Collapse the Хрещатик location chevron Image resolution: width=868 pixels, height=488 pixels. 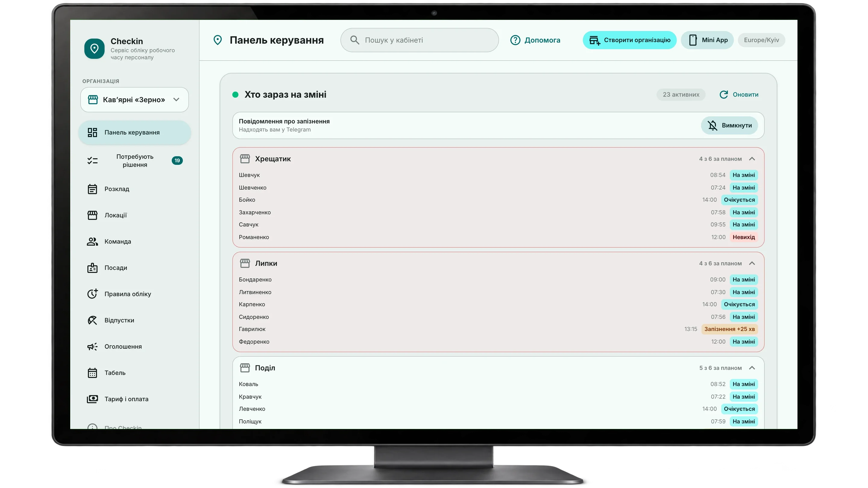752,159
